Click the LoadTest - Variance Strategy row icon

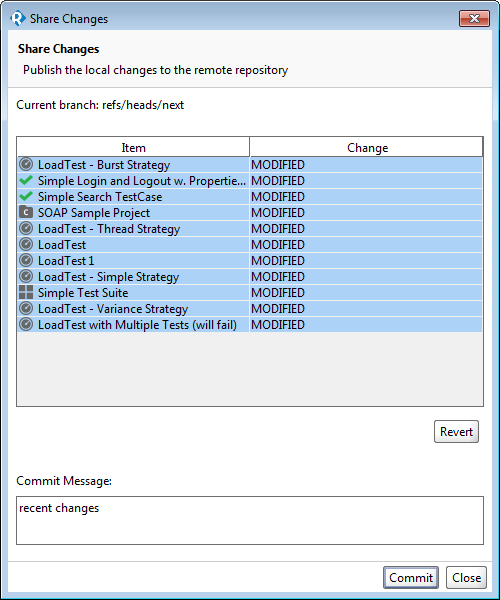(26, 308)
